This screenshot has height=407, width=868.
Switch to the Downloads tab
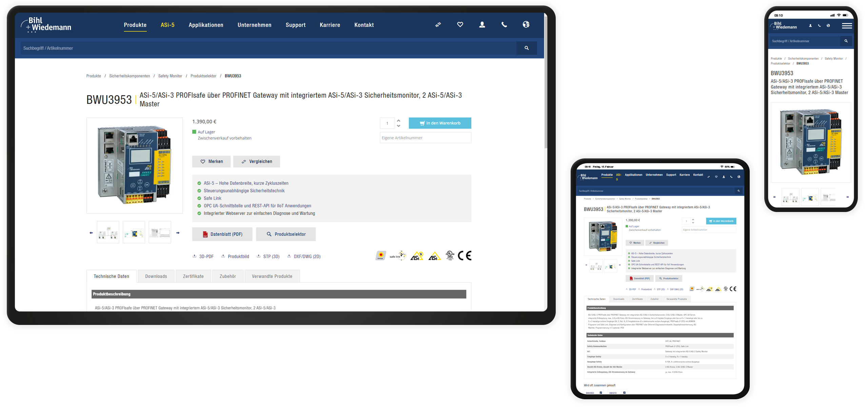pyautogui.click(x=156, y=276)
